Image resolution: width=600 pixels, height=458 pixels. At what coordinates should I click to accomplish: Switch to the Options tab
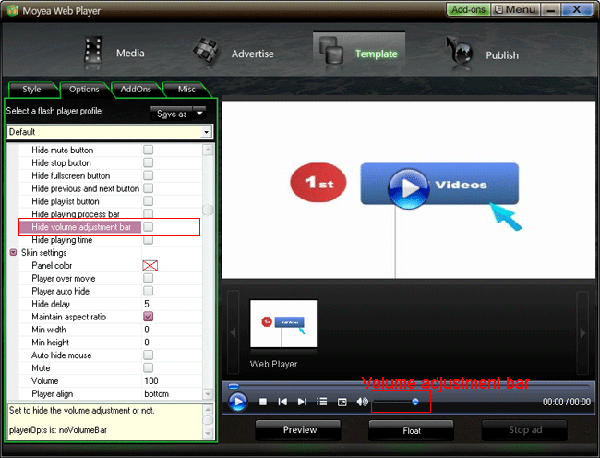click(x=84, y=89)
